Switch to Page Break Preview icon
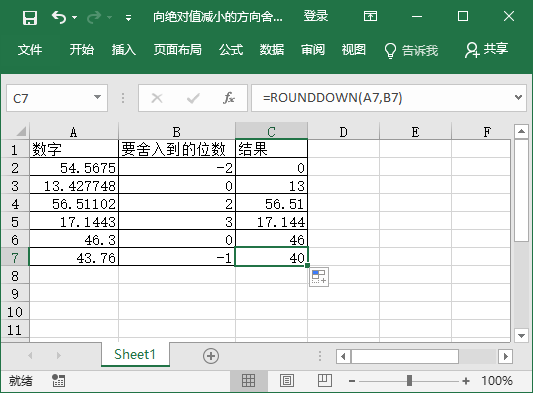This screenshot has height=393, width=533. click(325, 380)
